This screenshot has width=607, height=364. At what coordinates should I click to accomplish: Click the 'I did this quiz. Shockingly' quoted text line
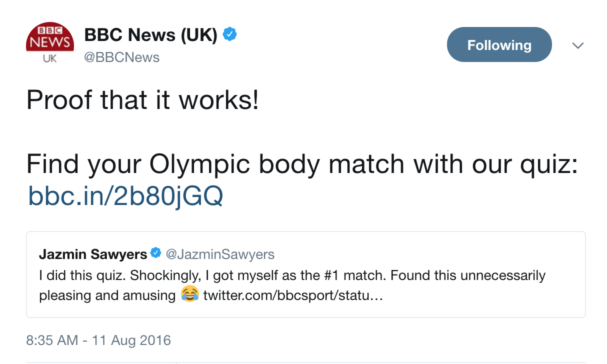pos(292,275)
